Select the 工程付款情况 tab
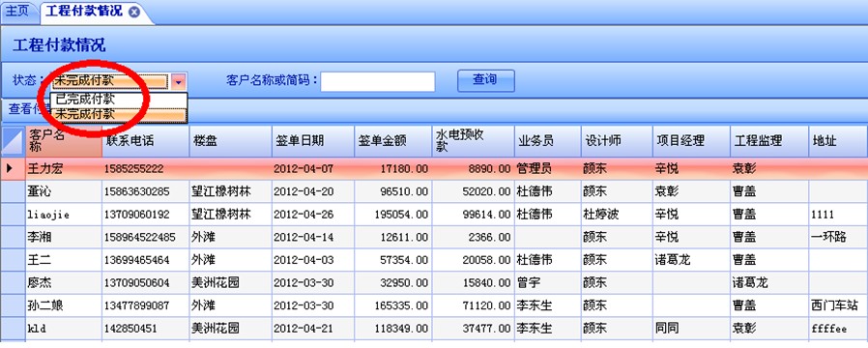The width and height of the screenshot is (868, 348). [84, 13]
